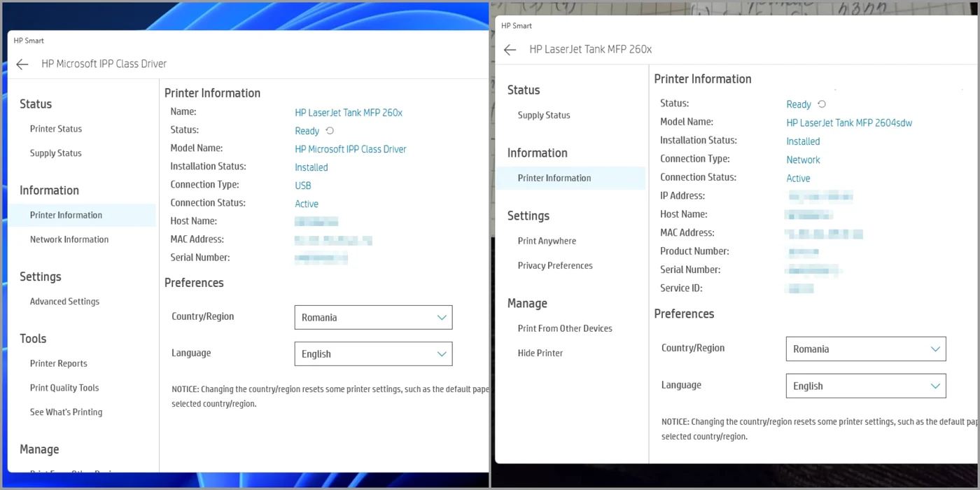
Task: Open Country/Region dropdown in right window
Action: click(x=866, y=349)
